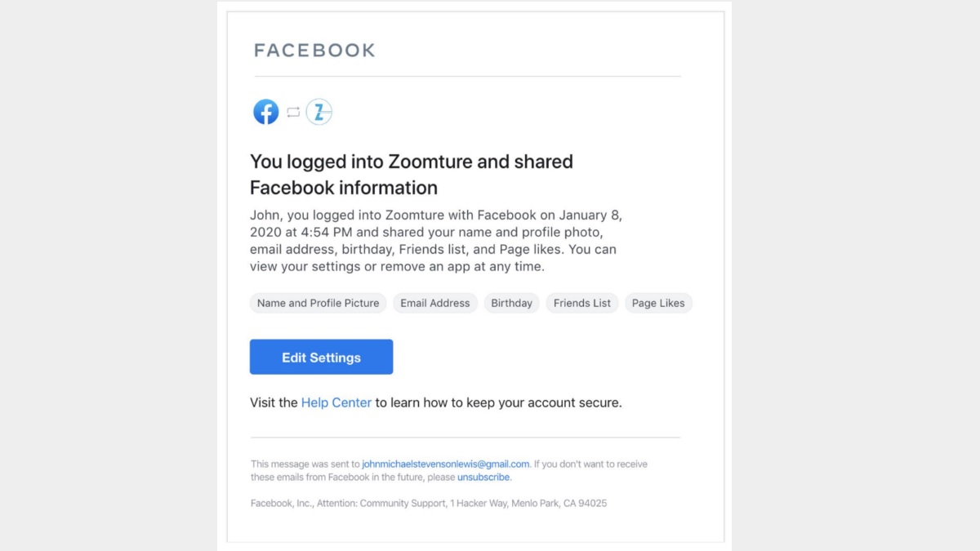
Task: Click the unsubscribe link in the footer
Action: tap(483, 477)
